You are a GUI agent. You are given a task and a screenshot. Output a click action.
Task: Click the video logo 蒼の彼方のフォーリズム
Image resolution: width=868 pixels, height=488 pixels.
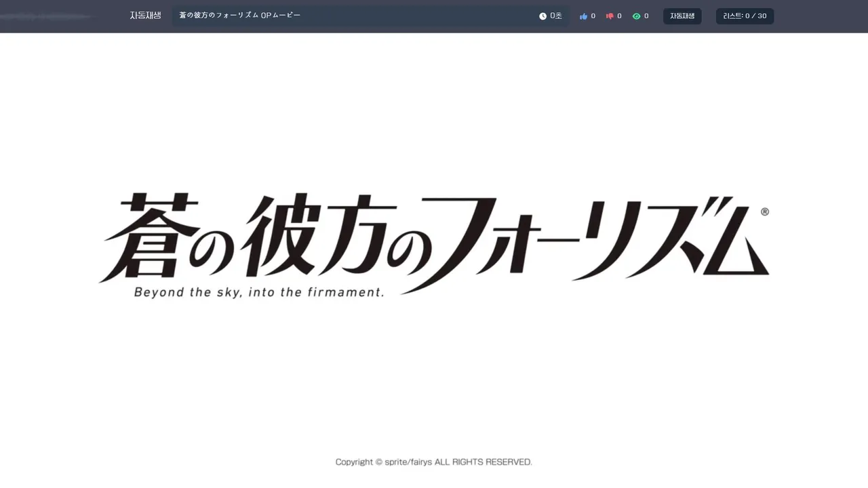(434, 243)
